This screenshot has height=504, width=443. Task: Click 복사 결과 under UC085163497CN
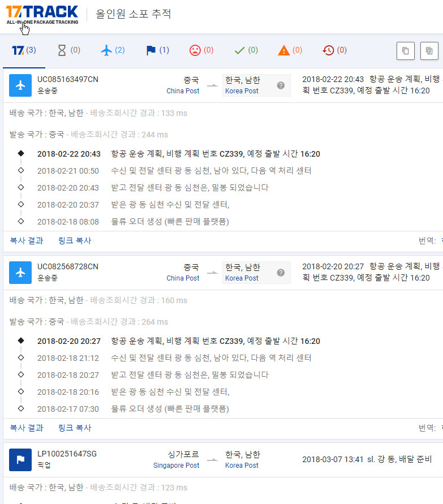(27, 240)
